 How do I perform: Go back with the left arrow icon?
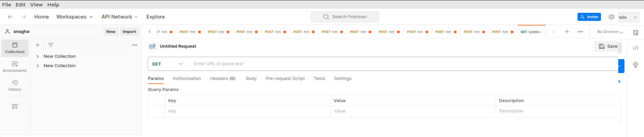10,17
